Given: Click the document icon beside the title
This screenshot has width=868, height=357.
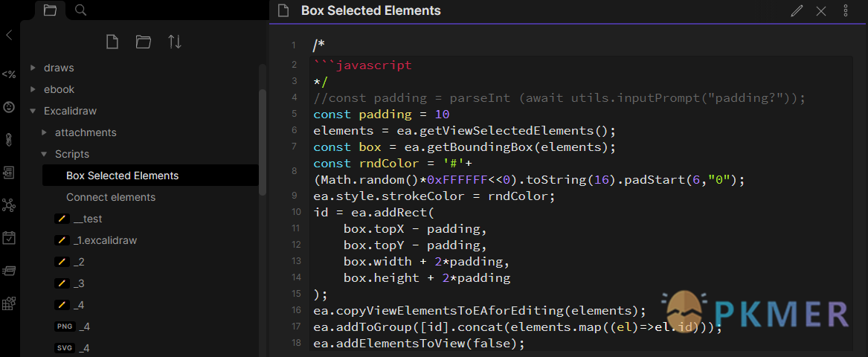Looking at the screenshot, I should coord(283,10).
